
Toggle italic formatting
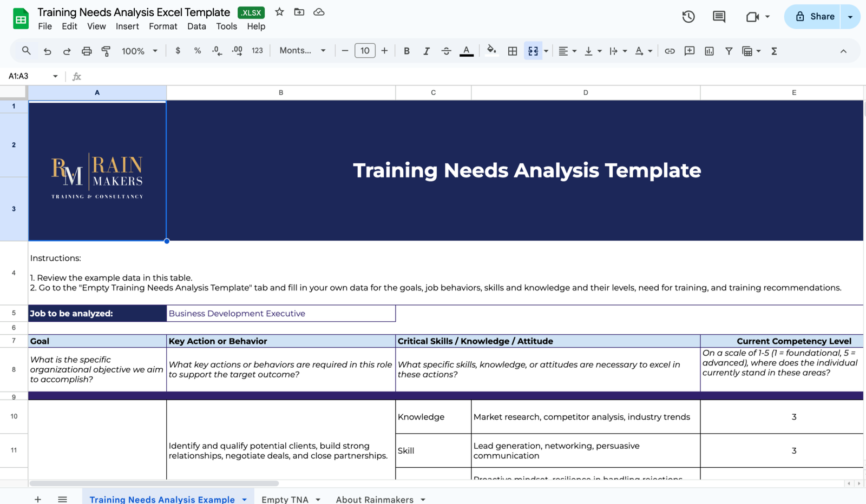tap(427, 50)
